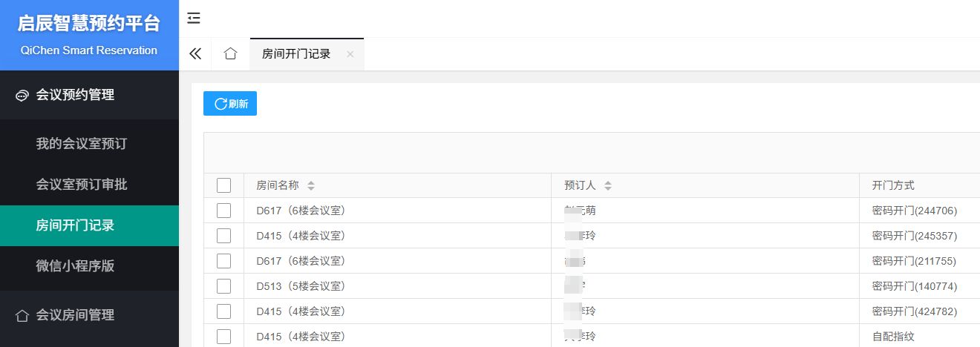Close the 房间开门记录 tab

point(350,54)
